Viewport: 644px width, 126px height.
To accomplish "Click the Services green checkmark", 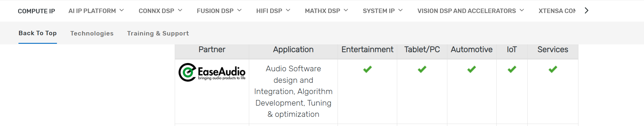I will 553,69.
